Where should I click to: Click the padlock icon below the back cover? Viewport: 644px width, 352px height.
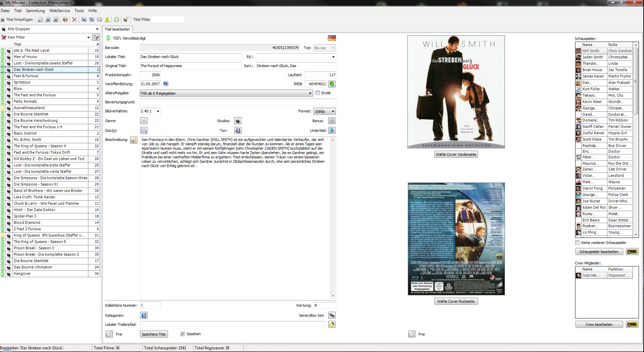coord(412,334)
